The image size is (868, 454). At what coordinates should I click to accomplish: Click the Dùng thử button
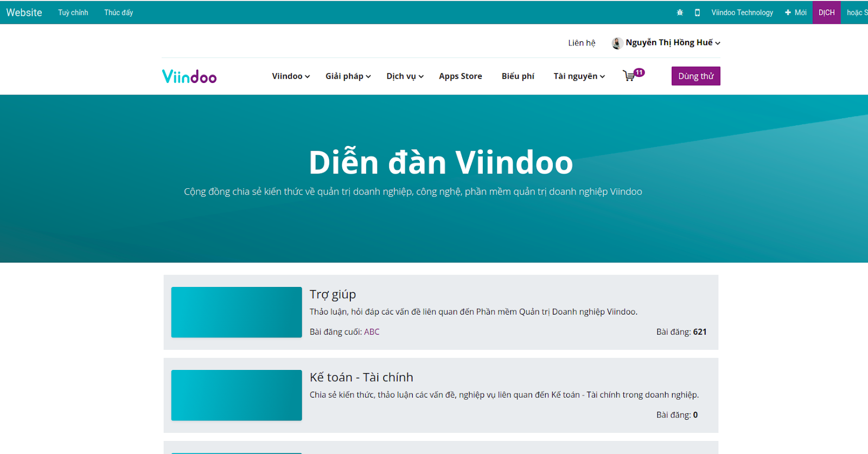(x=696, y=76)
